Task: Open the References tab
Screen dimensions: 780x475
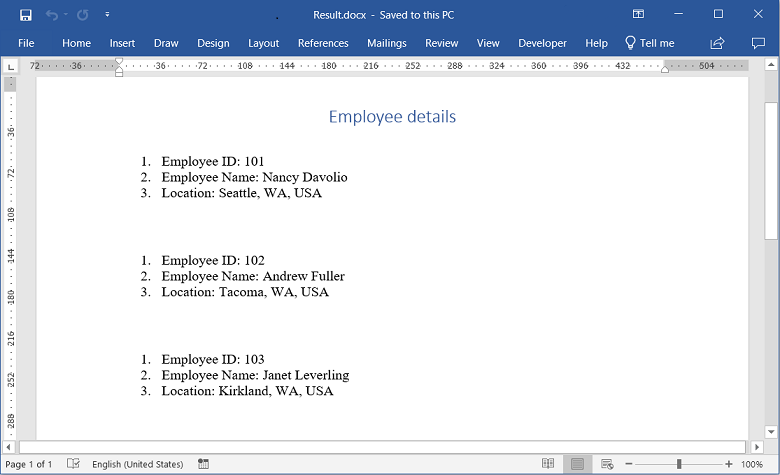Action: point(323,43)
